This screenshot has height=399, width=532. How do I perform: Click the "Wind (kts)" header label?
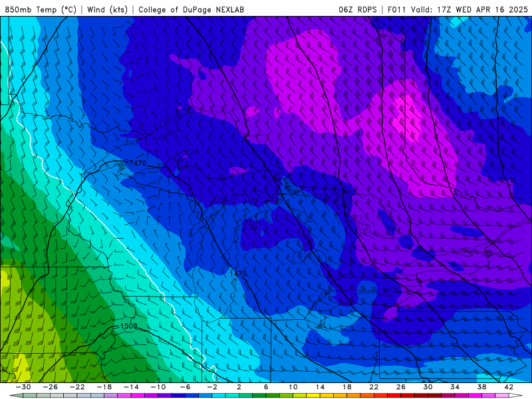click(107, 9)
